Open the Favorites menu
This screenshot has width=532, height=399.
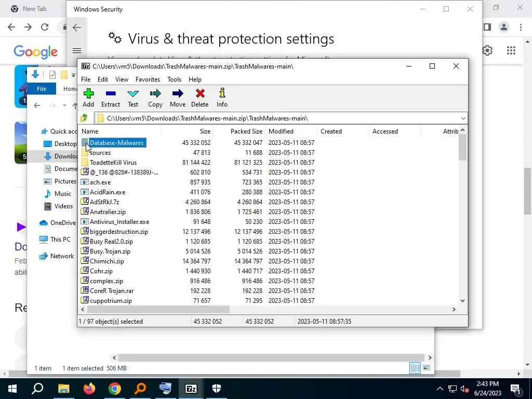[148, 79]
